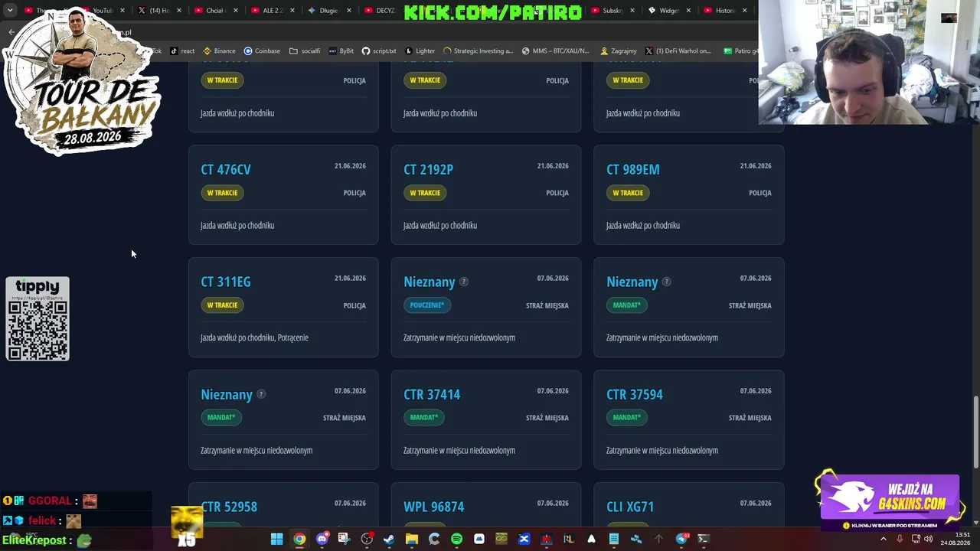Open the Binance bookmark
Viewport: 980px width, 551px height.
click(219, 51)
